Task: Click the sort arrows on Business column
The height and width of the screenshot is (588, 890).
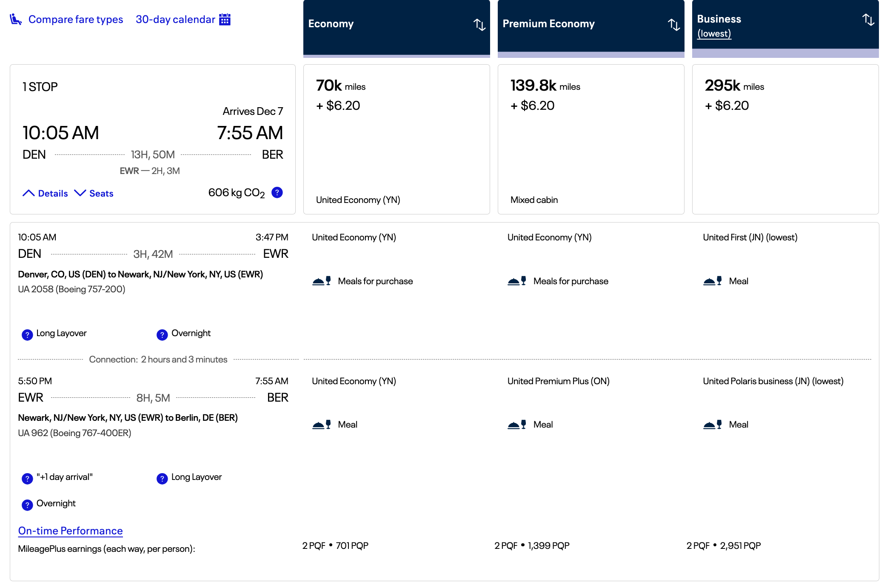Action: click(868, 19)
